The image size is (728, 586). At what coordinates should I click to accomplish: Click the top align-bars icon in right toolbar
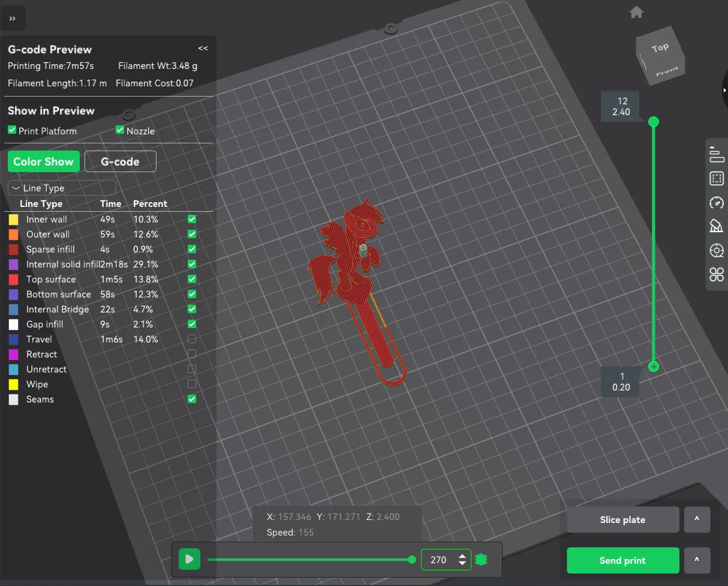717,154
